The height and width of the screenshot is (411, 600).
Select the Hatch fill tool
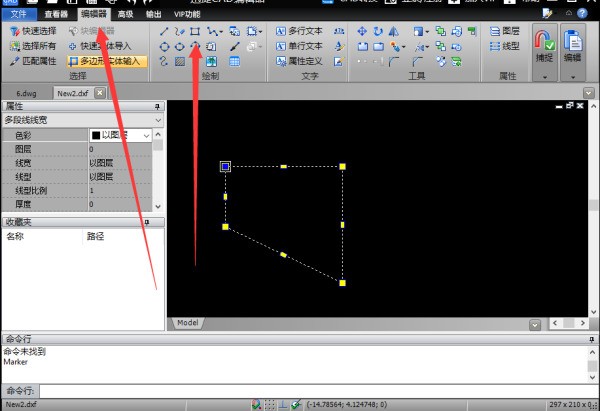[x=180, y=62]
